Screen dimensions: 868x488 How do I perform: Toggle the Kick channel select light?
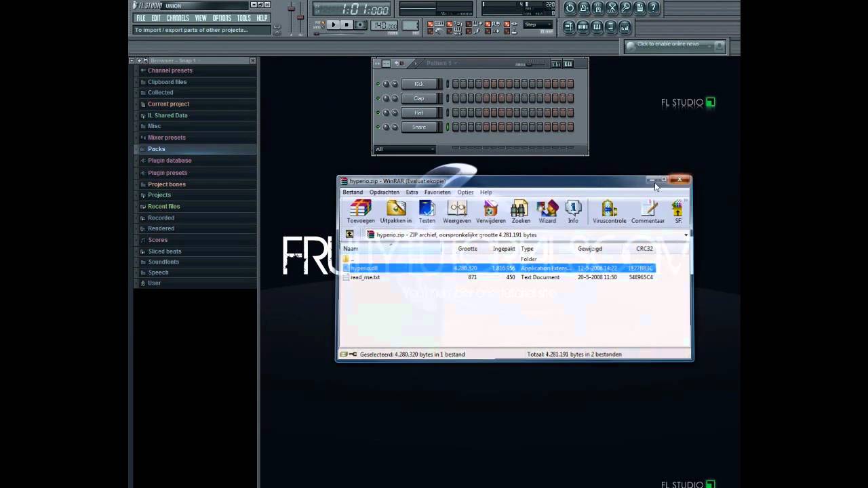tap(448, 84)
